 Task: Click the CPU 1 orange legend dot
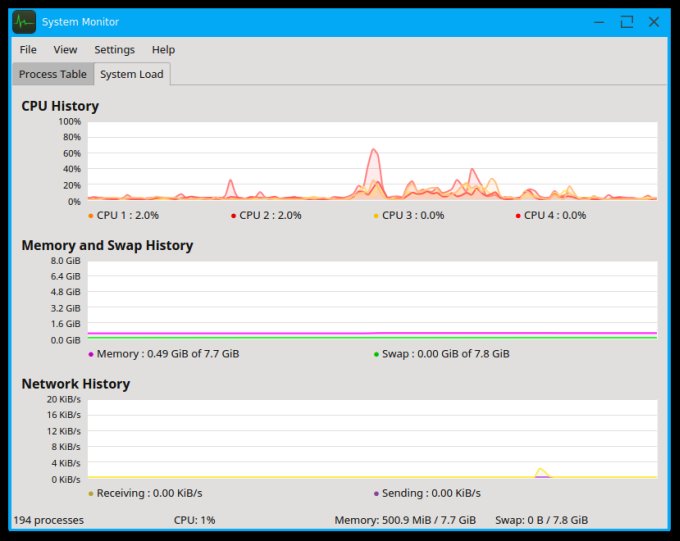click(x=91, y=215)
